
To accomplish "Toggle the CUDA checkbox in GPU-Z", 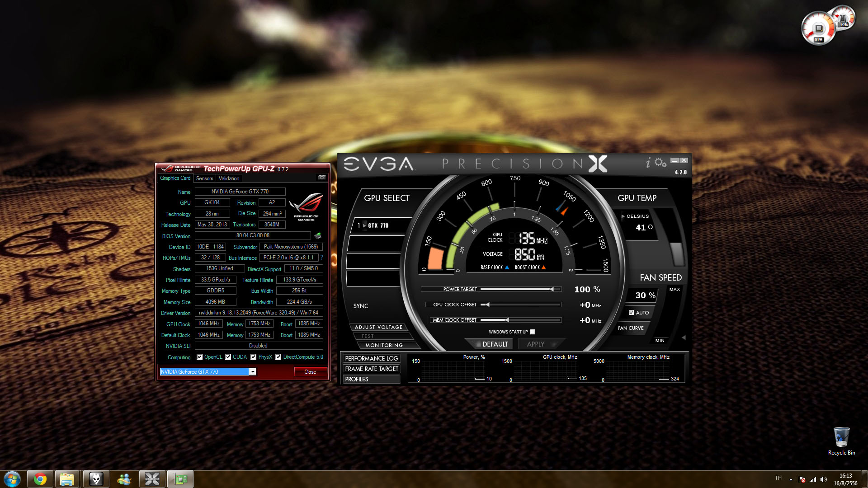I will pos(228,357).
